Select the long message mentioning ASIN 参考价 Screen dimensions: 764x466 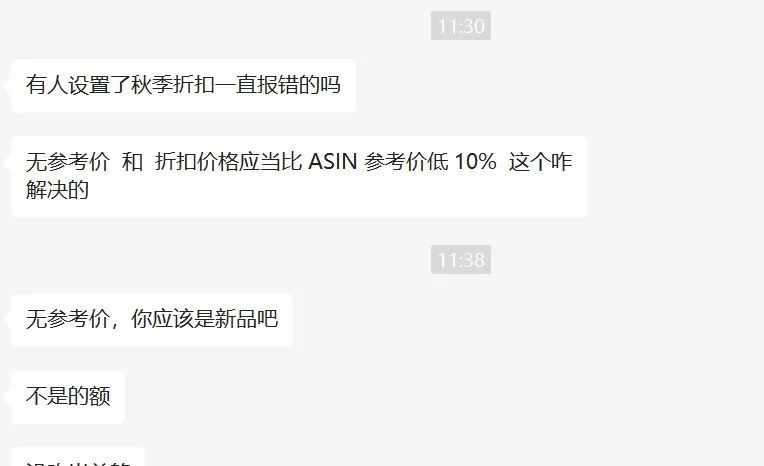click(299, 176)
